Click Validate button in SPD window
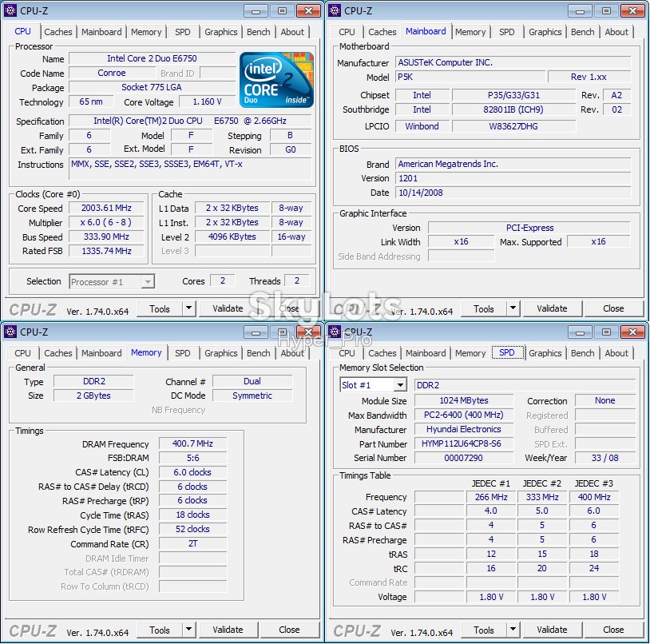Screen dimensions: 650x644 click(x=552, y=630)
